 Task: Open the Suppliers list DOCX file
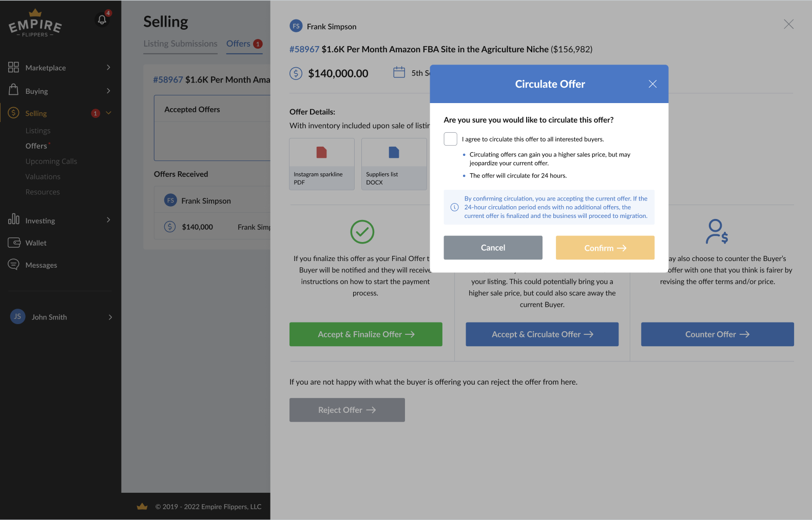click(x=394, y=164)
